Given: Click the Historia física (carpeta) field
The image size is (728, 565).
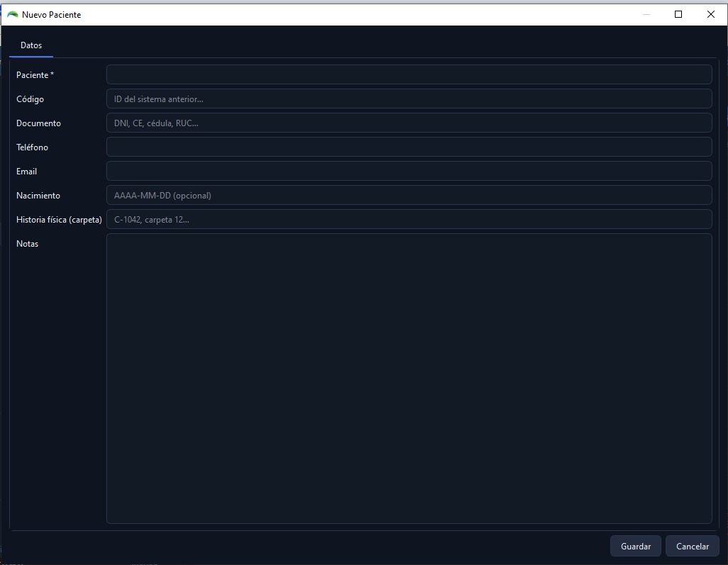Looking at the screenshot, I should coord(409,220).
